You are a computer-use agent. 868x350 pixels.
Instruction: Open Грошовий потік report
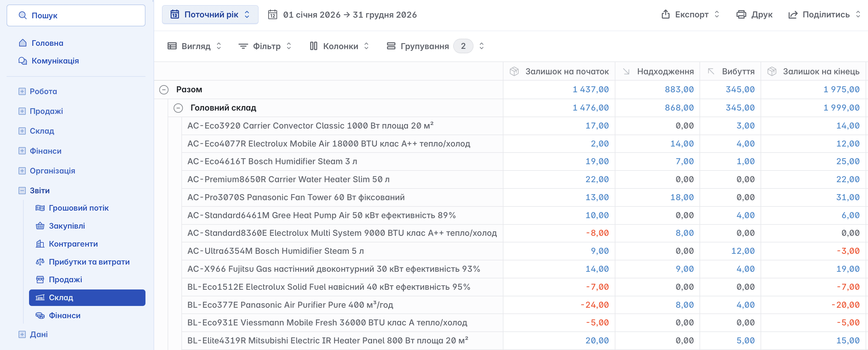click(78, 208)
